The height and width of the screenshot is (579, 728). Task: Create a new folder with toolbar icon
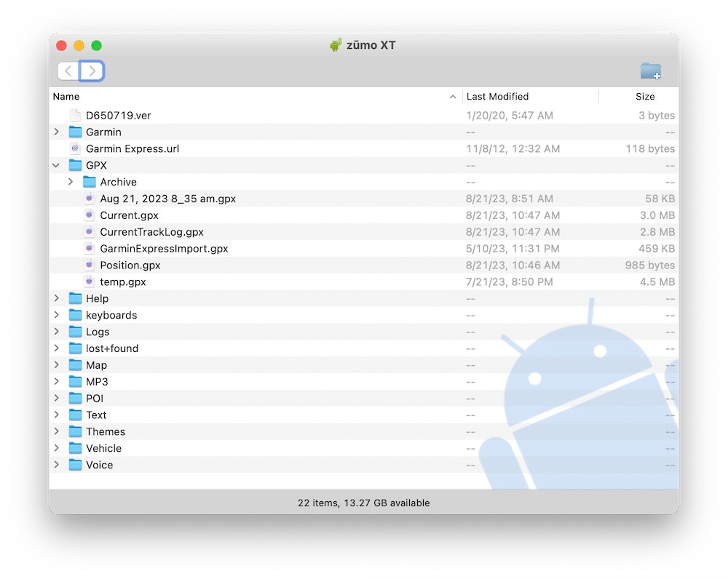coord(650,71)
